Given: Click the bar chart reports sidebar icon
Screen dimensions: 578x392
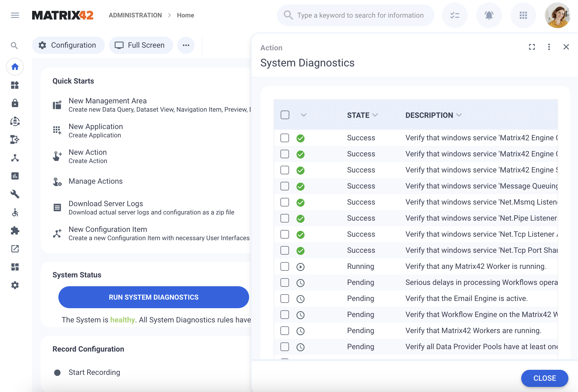Looking at the screenshot, I should click(x=15, y=176).
